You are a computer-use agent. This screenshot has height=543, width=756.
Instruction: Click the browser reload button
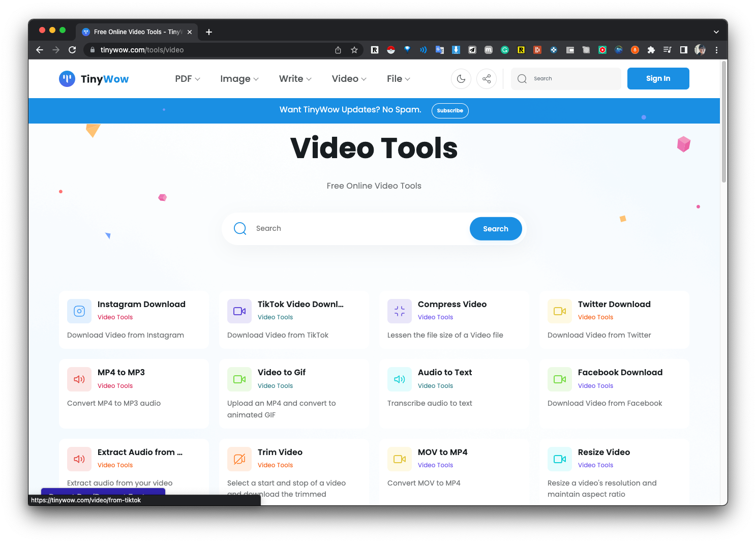[x=72, y=50]
